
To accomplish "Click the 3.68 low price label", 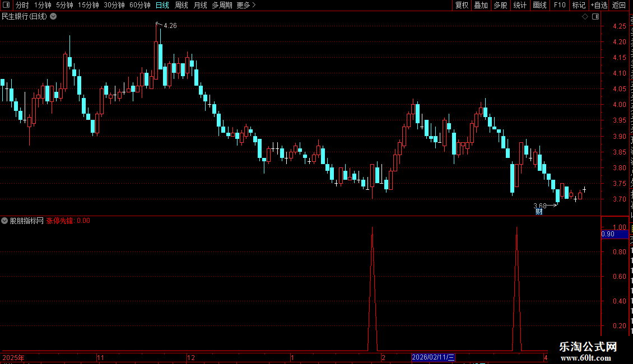I will [x=540, y=206].
